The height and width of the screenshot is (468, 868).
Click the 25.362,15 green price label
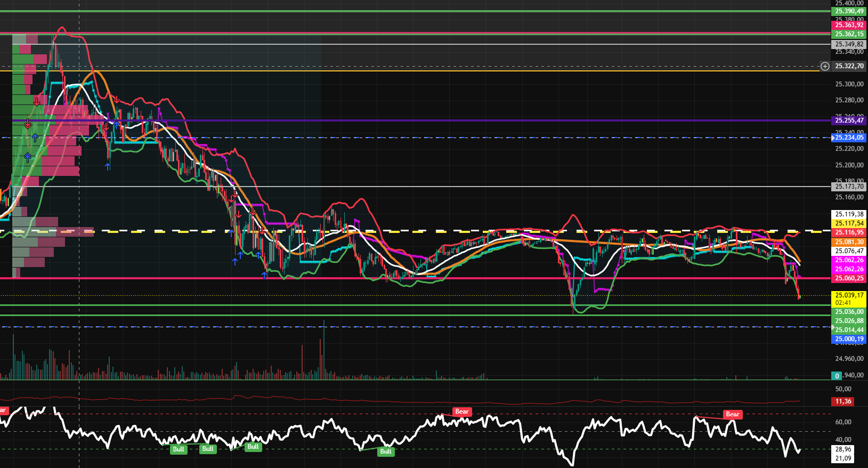coord(849,34)
